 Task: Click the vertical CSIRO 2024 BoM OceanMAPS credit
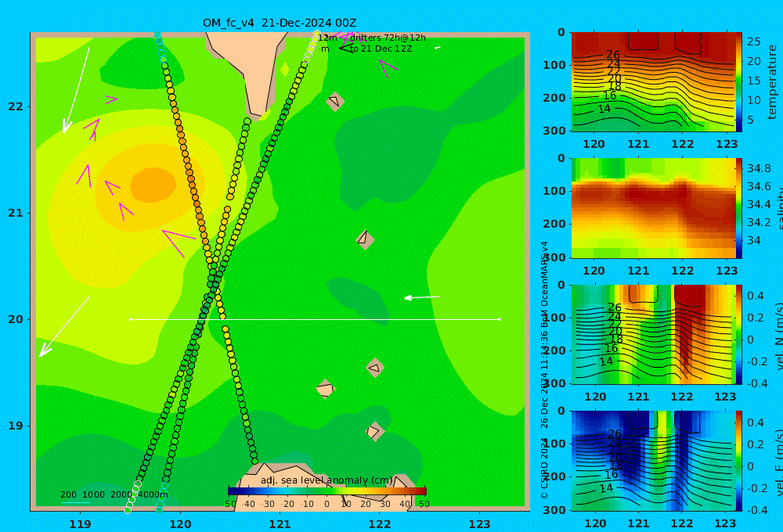(x=544, y=370)
